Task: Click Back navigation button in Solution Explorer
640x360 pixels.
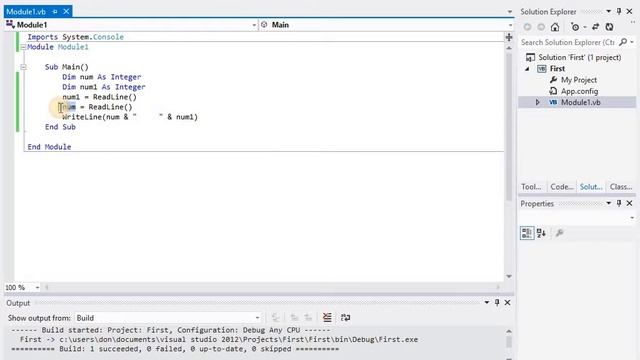Action: (x=527, y=27)
